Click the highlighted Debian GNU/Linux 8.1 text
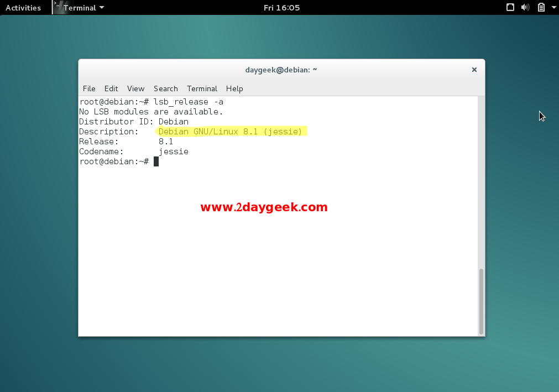 (x=230, y=132)
